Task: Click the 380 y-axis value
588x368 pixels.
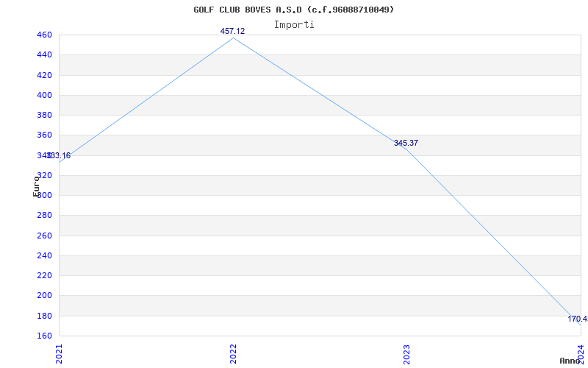Action: coord(45,115)
